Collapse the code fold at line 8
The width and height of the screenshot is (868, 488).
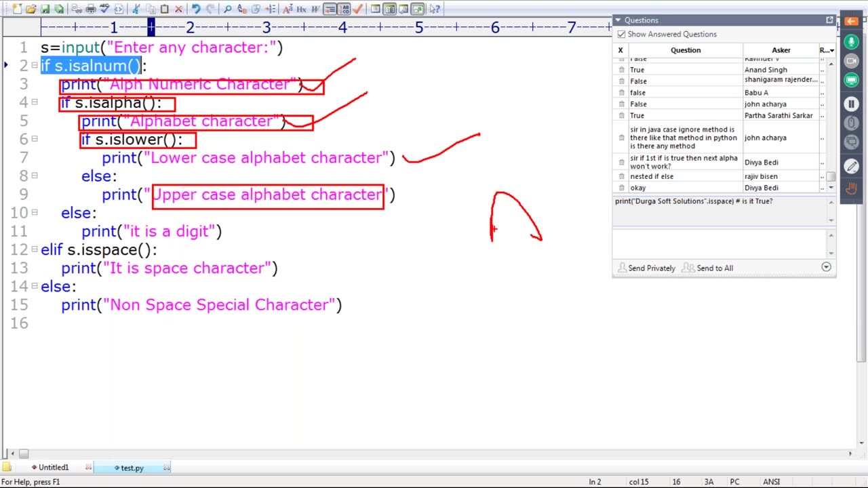(x=35, y=175)
